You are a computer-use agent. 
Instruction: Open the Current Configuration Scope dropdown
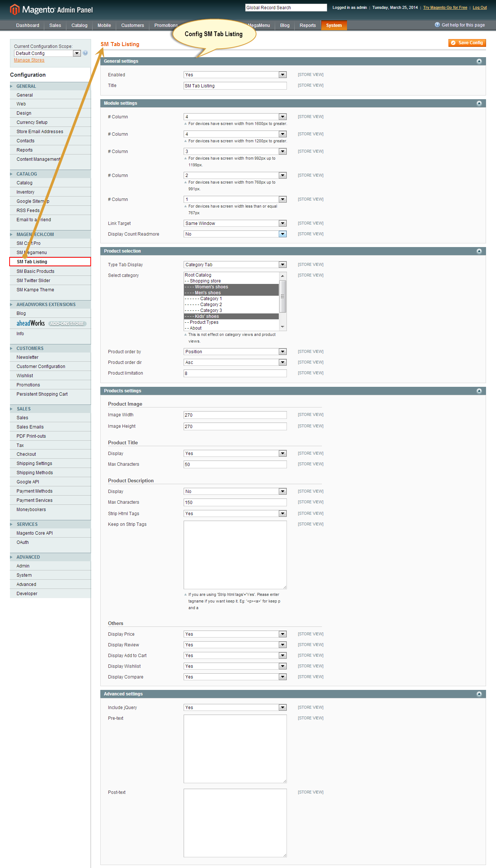tap(47, 53)
